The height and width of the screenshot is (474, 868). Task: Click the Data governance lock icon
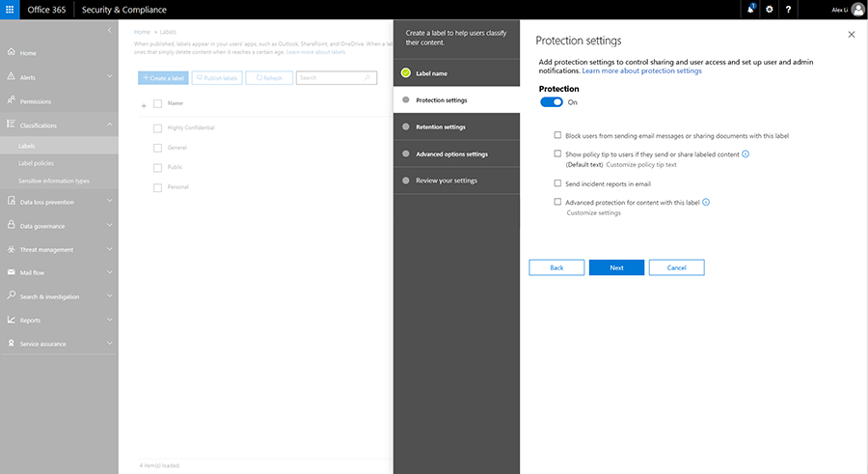point(11,225)
